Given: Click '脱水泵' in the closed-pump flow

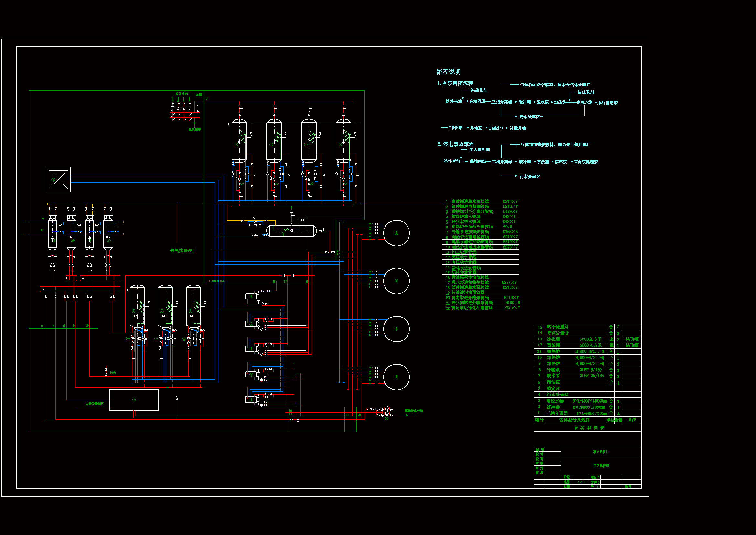Looking at the screenshot, I should 543,102.
